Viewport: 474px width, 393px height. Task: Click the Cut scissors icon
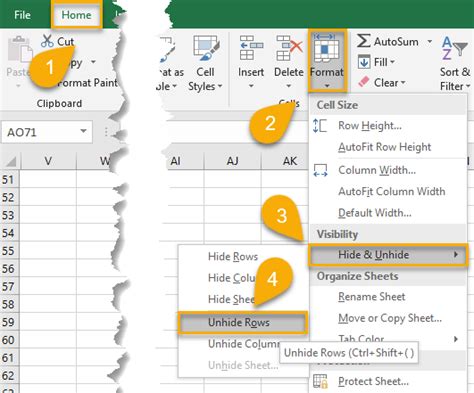tap(47, 41)
